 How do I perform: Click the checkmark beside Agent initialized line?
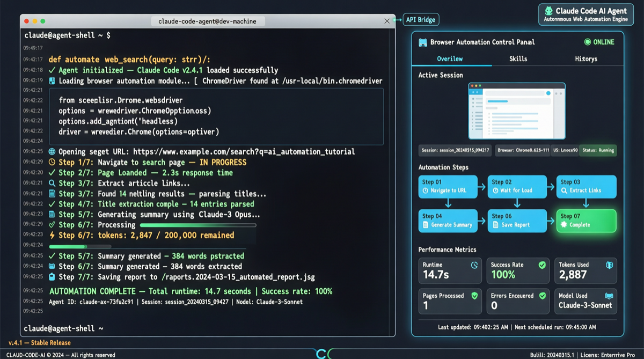[x=52, y=70]
